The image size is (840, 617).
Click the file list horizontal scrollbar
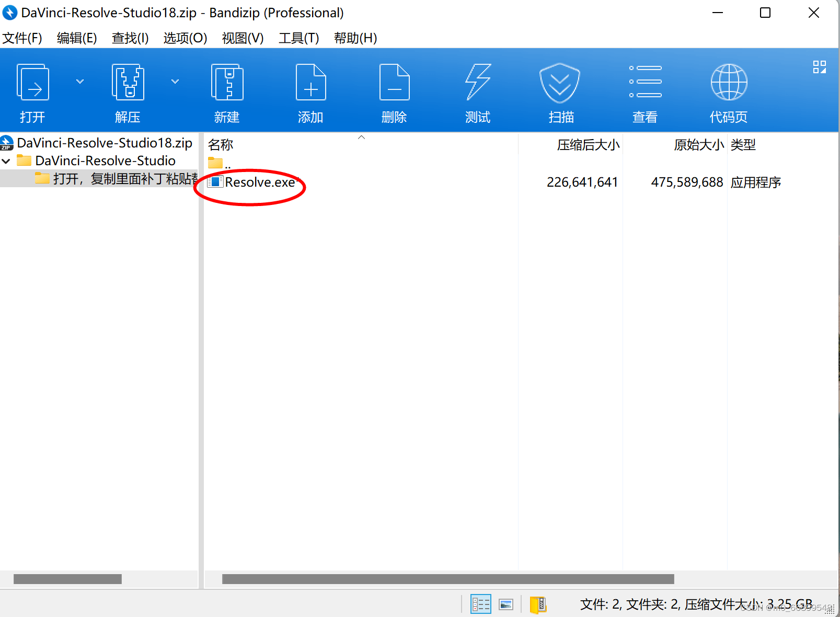tap(448, 579)
